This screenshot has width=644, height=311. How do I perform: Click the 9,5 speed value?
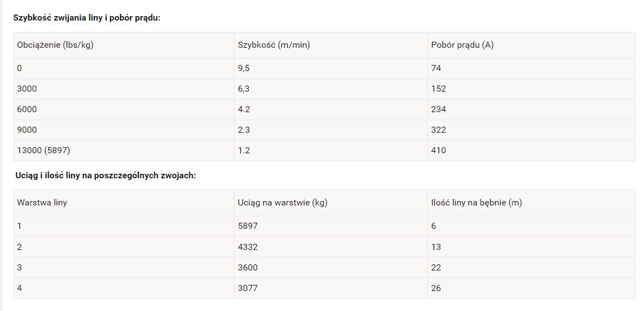click(244, 68)
